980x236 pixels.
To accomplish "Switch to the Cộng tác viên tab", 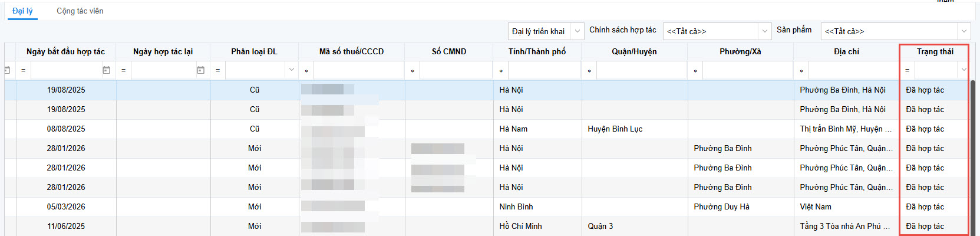I will [x=80, y=11].
